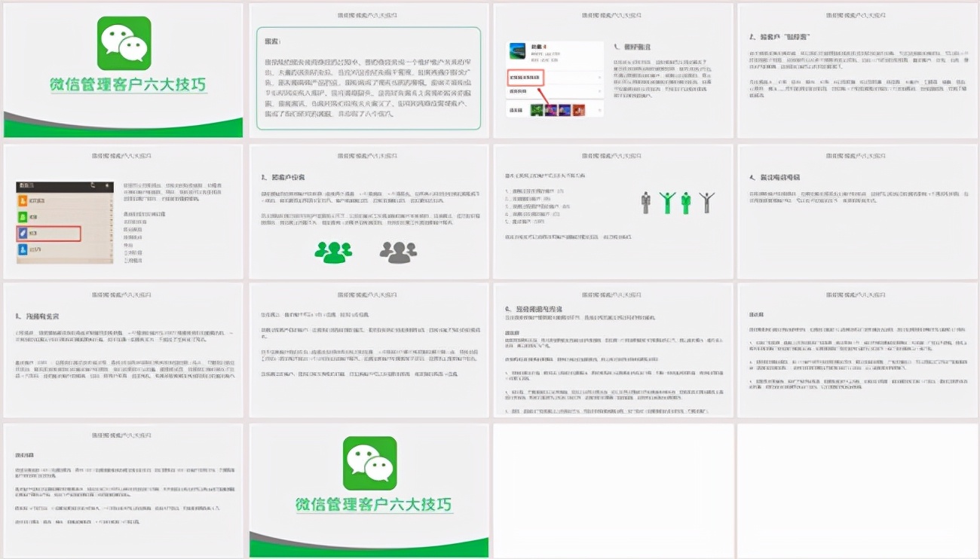
Task: Click the gray group-of-people icon
Action: click(x=398, y=252)
